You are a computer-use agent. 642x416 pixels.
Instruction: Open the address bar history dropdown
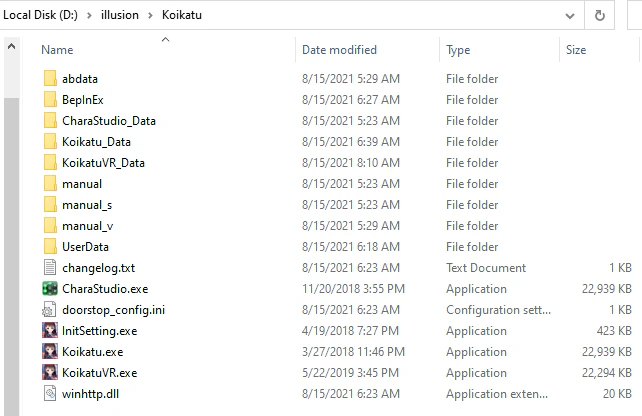click(x=570, y=16)
